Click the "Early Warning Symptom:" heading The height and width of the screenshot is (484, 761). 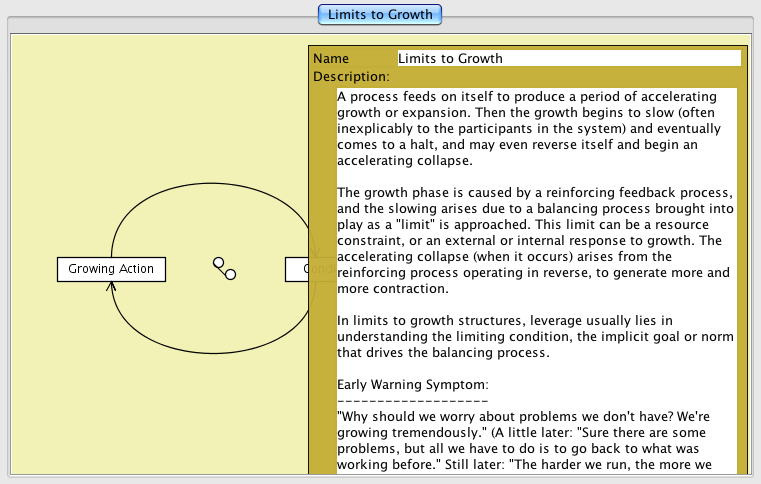click(x=413, y=384)
